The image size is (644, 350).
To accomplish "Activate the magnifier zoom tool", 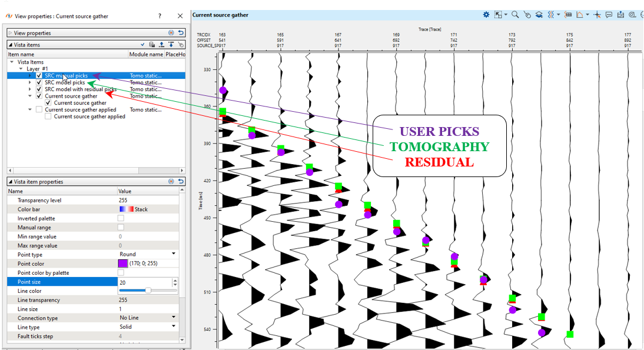I will [x=515, y=15].
